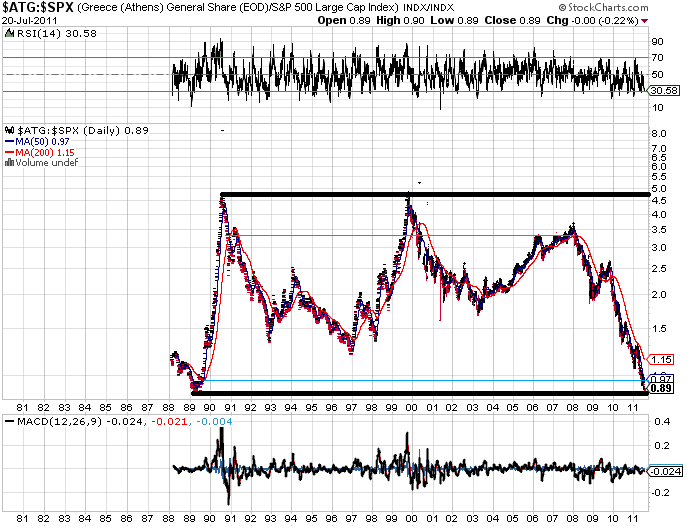Click the volume bars icon beside Volume undef
The width and height of the screenshot is (689, 528).
pos(9,163)
